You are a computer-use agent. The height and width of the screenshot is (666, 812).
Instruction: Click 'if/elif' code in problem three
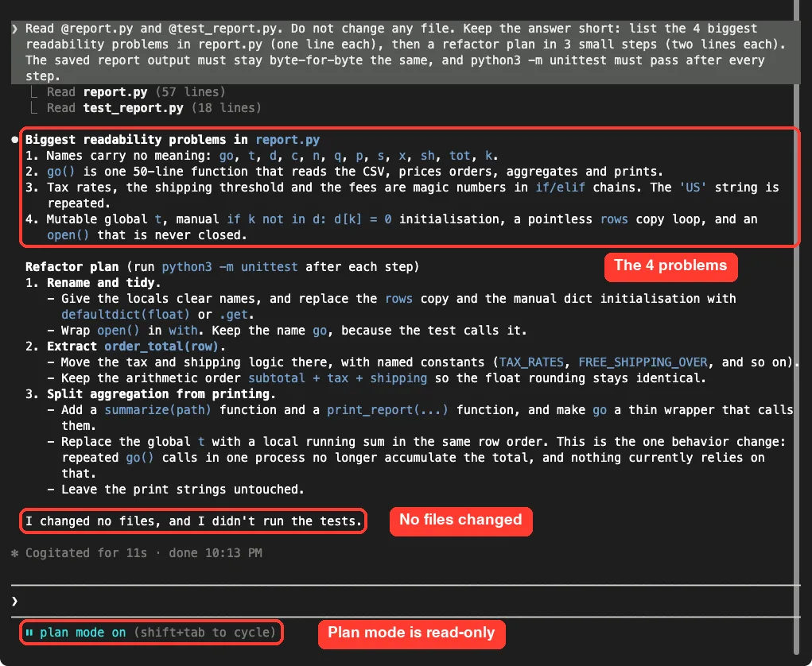(x=561, y=188)
